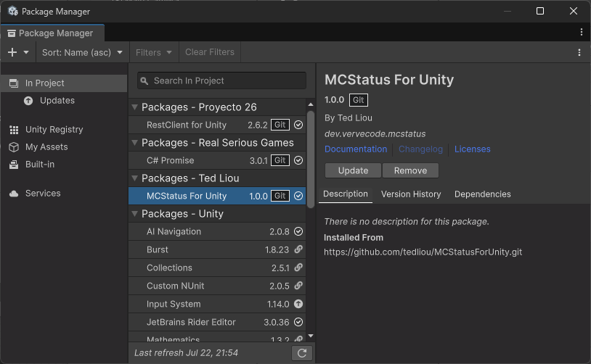Image resolution: width=591 pixels, height=364 pixels.
Task: Select the Collections package
Action: [217, 268]
